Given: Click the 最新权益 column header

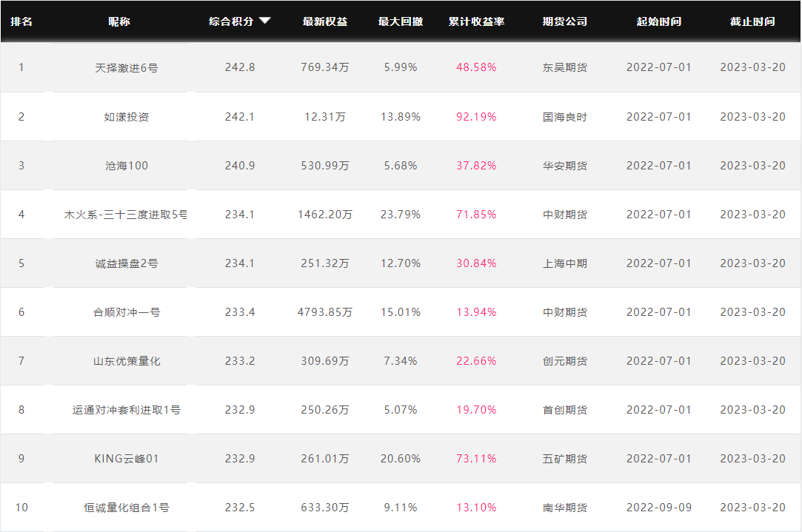Looking at the screenshot, I should point(325,21).
